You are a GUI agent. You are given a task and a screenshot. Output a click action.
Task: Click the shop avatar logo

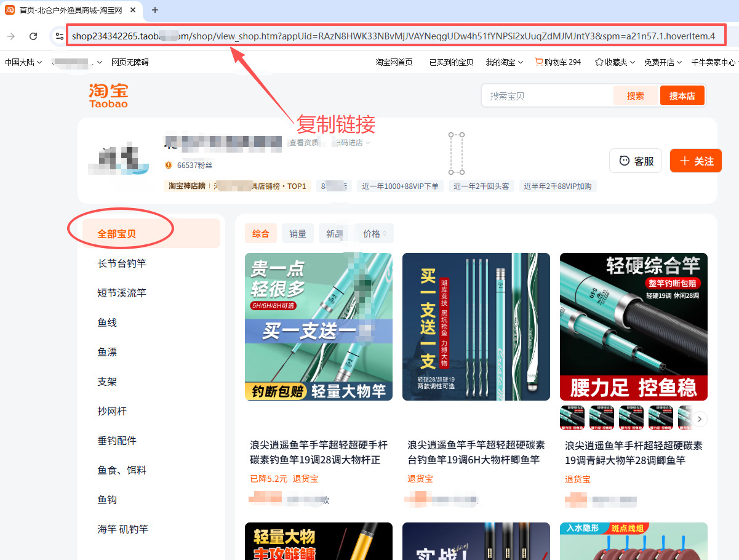point(119,159)
